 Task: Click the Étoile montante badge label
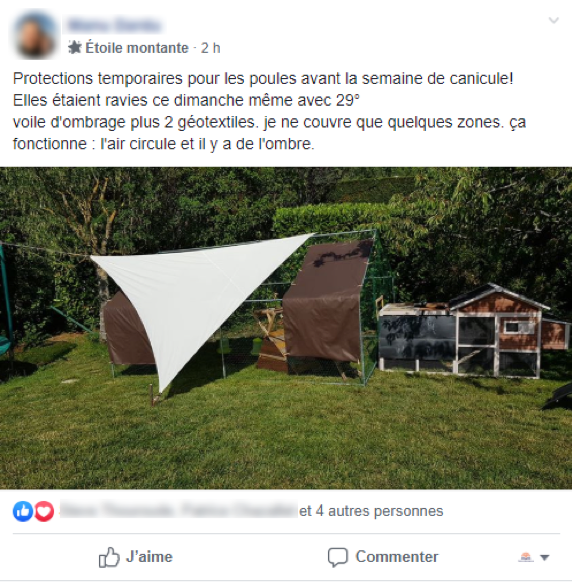tap(137, 48)
